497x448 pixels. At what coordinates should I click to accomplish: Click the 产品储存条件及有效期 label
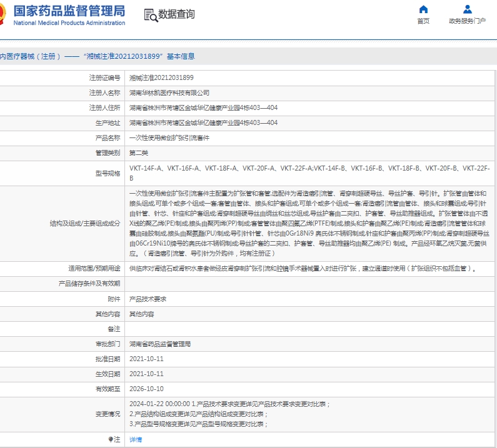[89, 284]
